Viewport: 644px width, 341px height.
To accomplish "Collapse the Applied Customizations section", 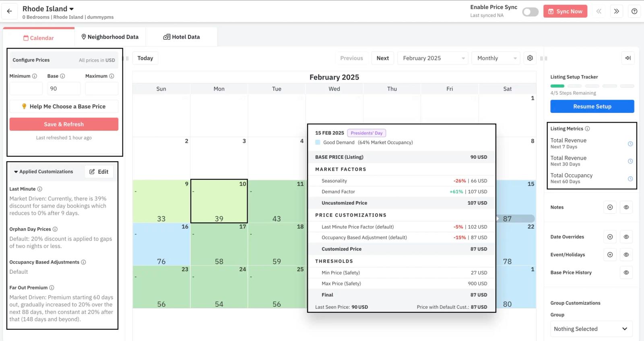I will point(16,172).
